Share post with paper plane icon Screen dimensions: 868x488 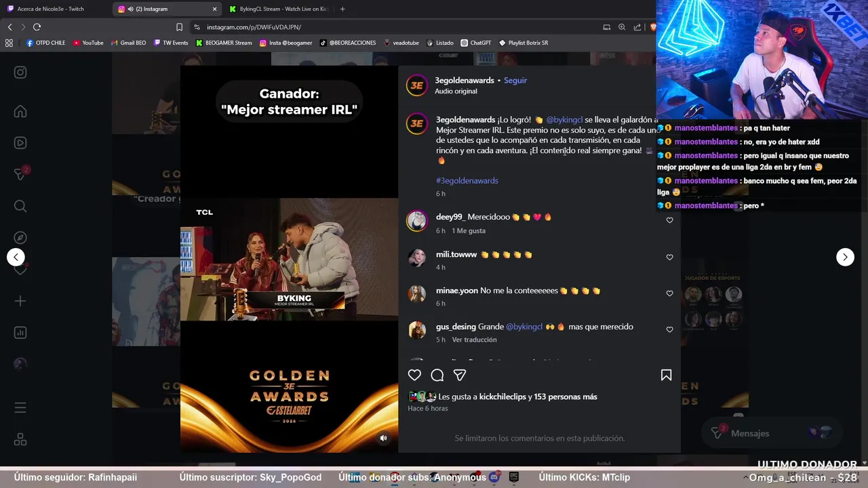(460, 375)
